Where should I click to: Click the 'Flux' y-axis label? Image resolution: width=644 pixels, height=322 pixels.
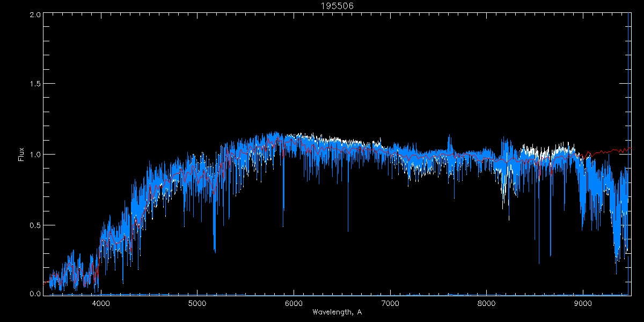21,155
